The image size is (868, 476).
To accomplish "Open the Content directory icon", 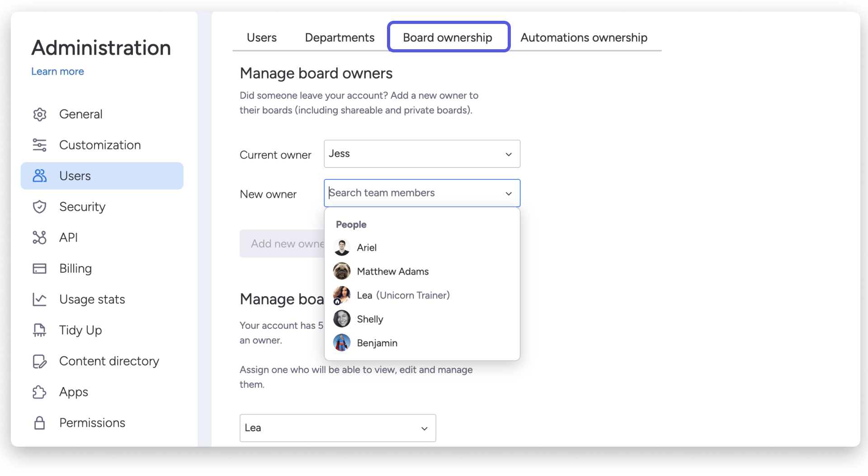I will [x=40, y=361].
